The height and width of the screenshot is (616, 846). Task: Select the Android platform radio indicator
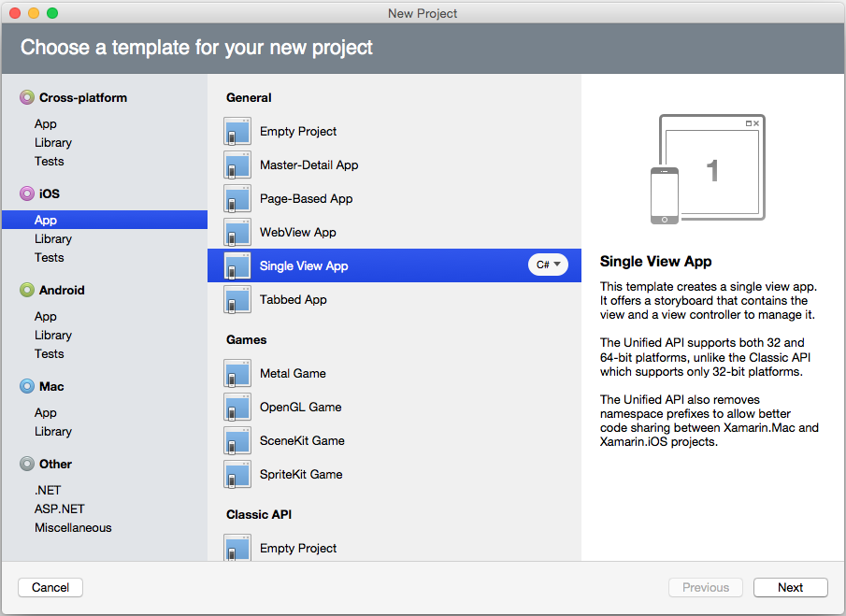(27, 290)
